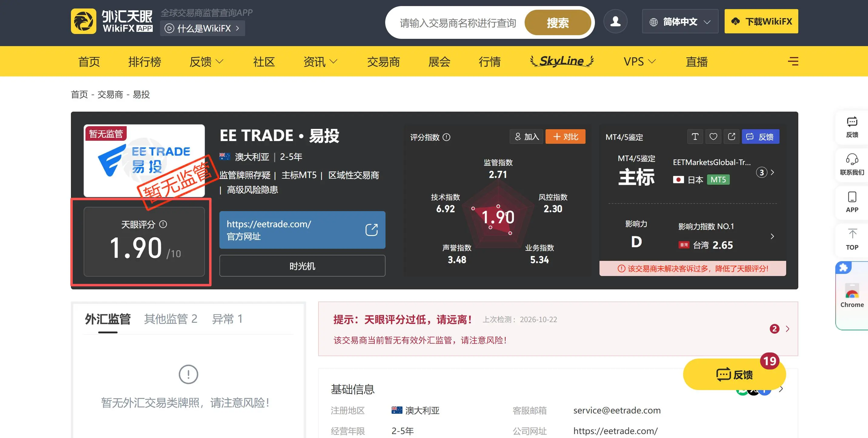
Task: Click the 搜索 search button
Action: coord(558,22)
